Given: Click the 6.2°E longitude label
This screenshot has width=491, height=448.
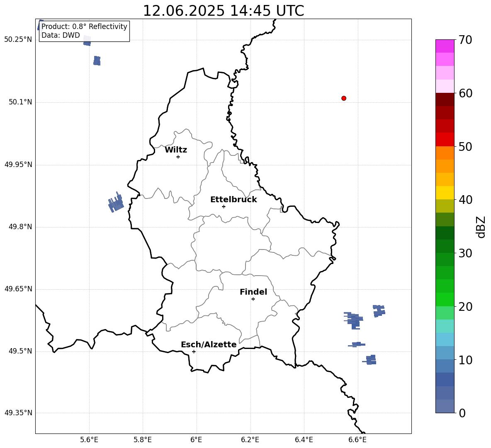Looking at the screenshot, I should (x=250, y=440).
